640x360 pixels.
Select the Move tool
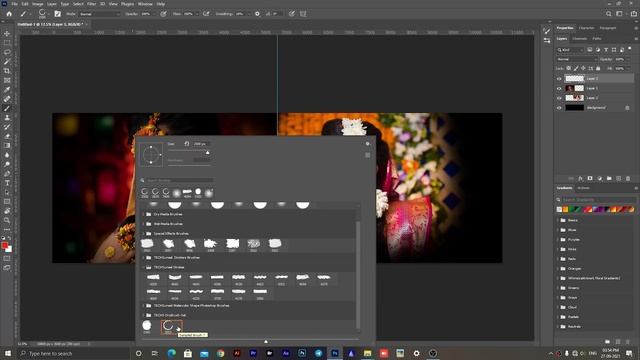tap(7, 33)
